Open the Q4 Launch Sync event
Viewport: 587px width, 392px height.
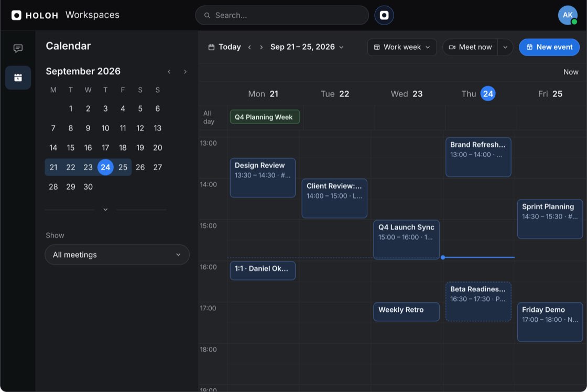[x=406, y=239]
